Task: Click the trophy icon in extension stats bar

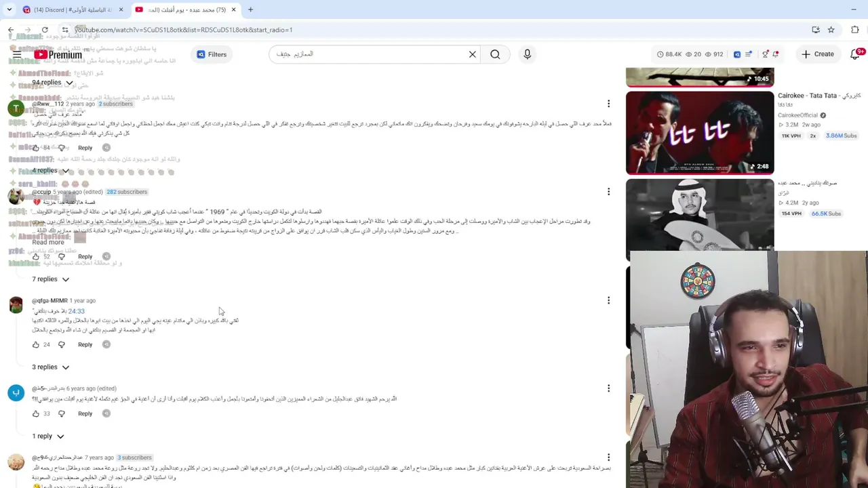Action: (765, 54)
